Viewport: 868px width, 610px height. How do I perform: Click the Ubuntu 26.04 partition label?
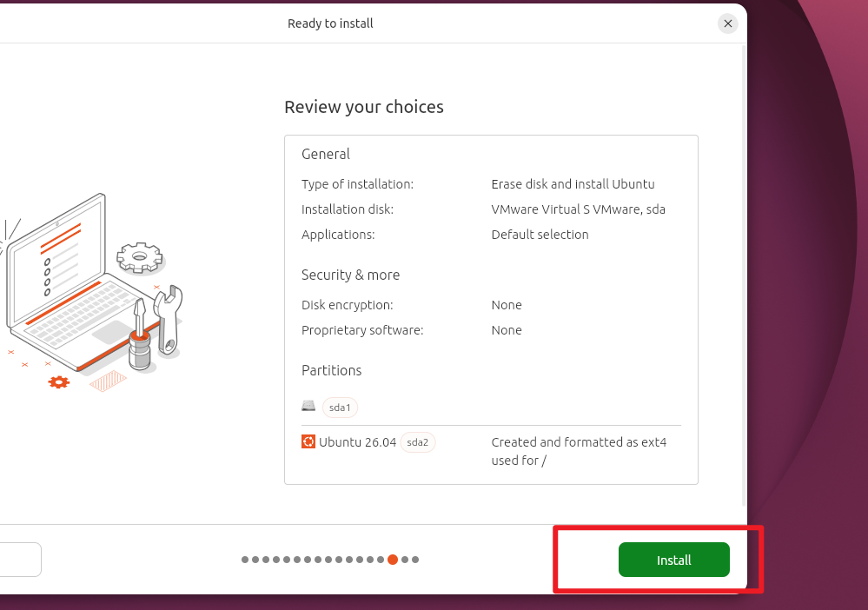(x=358, y=442)
